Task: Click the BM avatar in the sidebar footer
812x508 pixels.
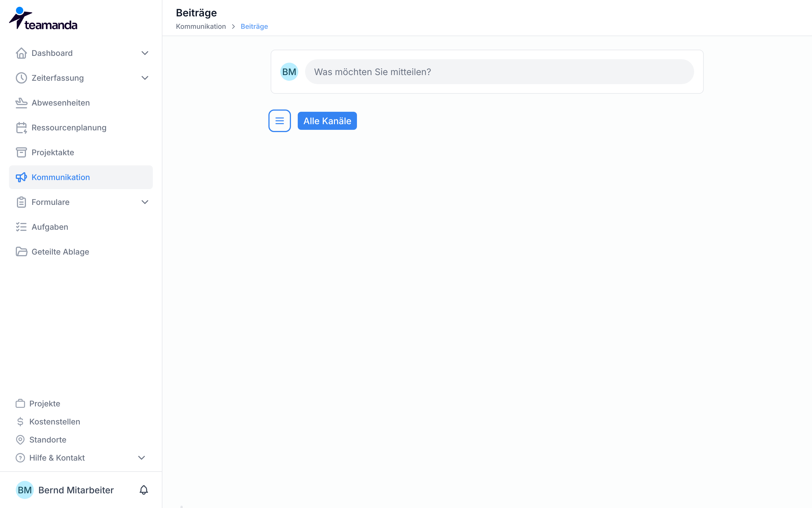Action: [25, 490]
